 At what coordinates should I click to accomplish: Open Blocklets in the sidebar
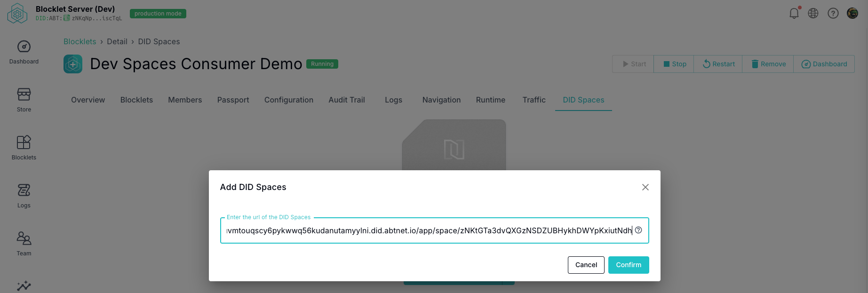click(x=24, y=148)
